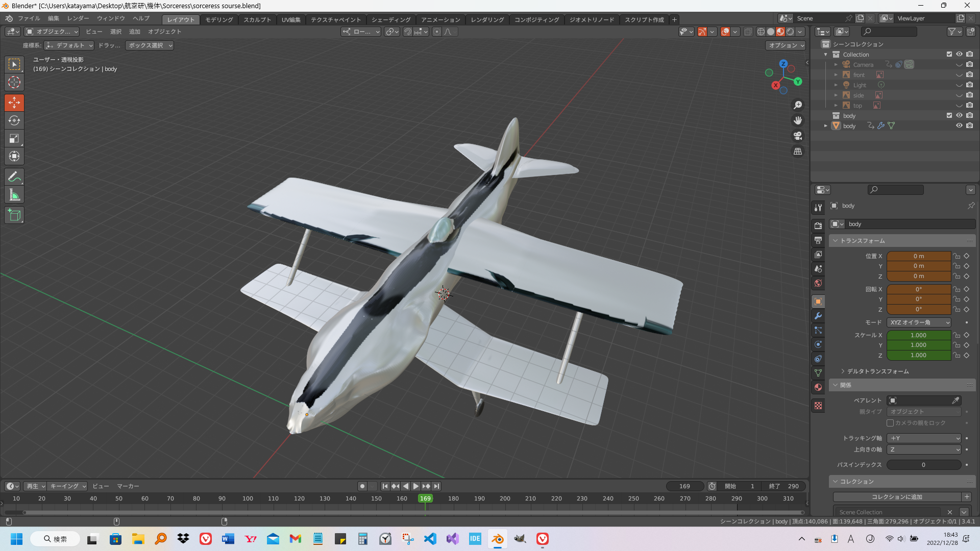Enable the camera parent lock checkbox
Screen dimensions: 980x551
pos(890,423)
